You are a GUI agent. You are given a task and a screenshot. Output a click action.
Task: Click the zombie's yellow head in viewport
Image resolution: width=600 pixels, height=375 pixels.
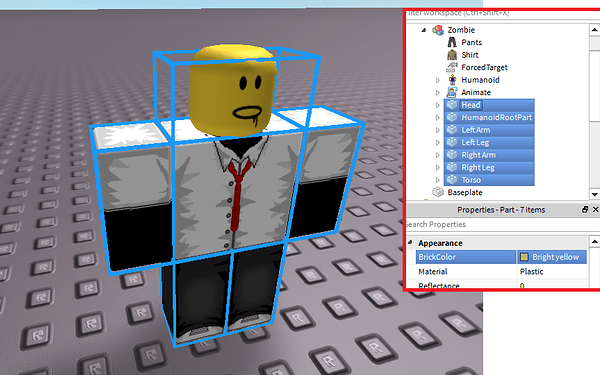click(x=233, y=90)
